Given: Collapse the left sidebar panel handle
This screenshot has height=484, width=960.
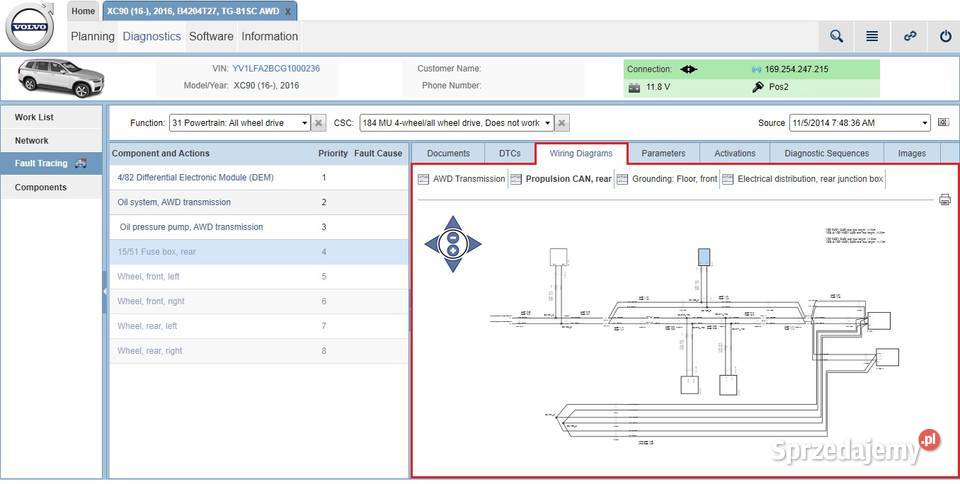Looking at the screenshot, I should click(105, 291).
